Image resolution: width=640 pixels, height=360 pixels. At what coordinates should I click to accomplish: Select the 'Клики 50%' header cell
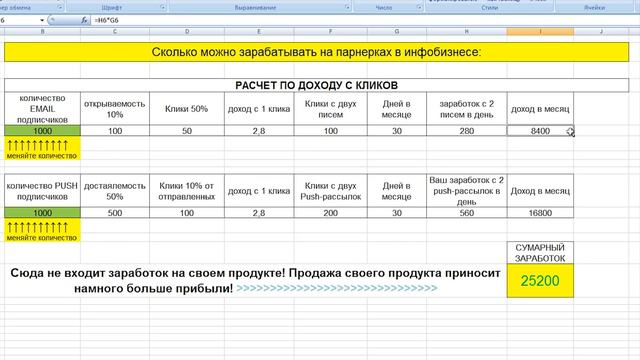[187, 109]
